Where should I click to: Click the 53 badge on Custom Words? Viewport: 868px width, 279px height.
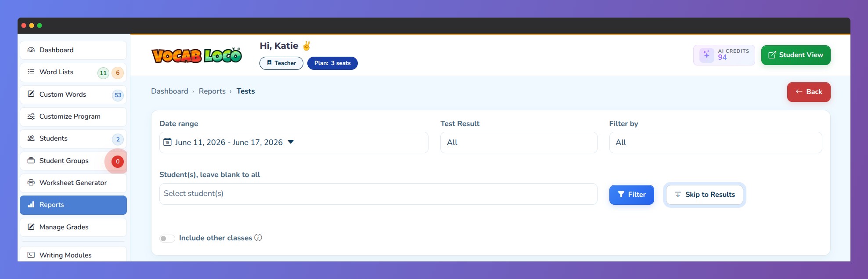click(x=118, y=95)
